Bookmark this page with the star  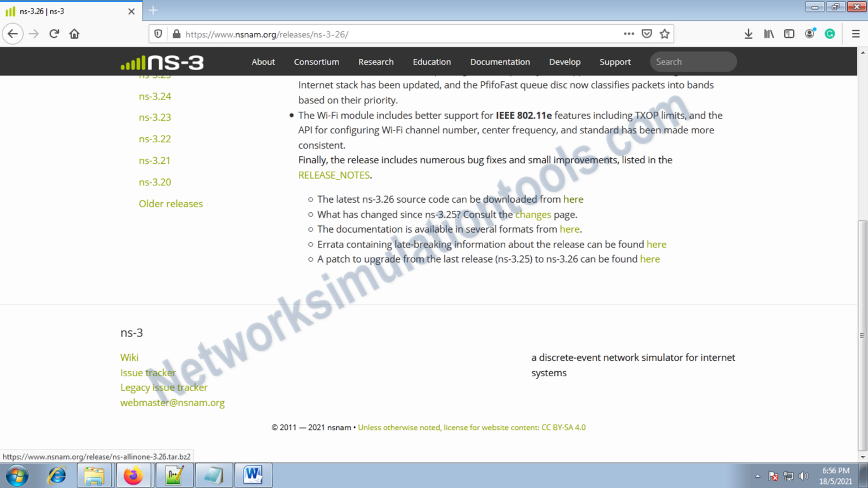pos(665,34)
